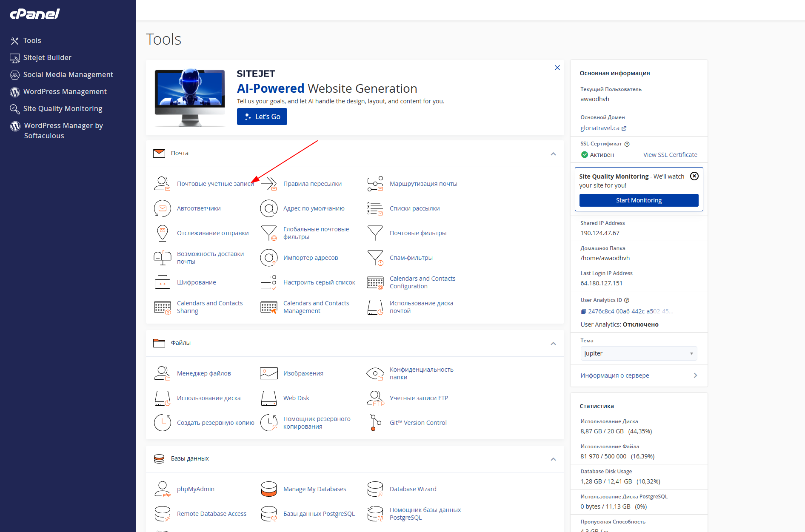805x532 pixels.
Task: Click the User Analytics ID help icon
Action: pos(627,300)
